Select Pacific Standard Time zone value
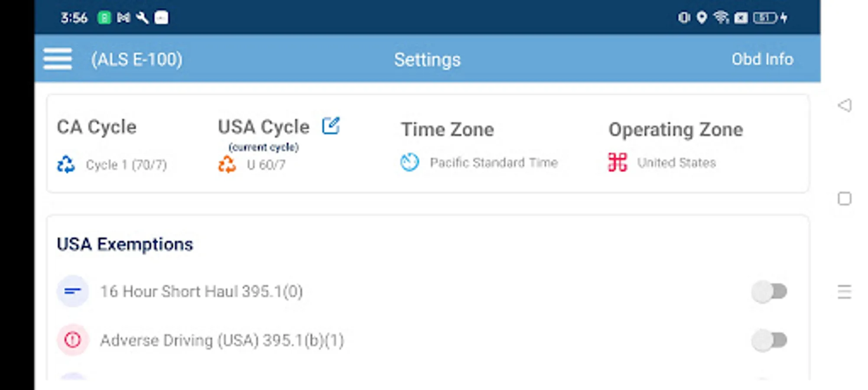Viewport: 868px width, 390px height. [494, 163]
